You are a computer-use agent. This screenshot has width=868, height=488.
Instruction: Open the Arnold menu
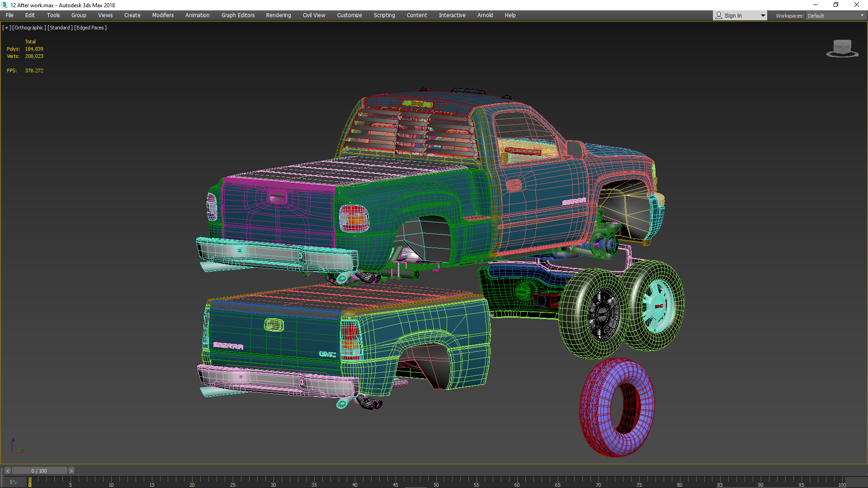485,15
